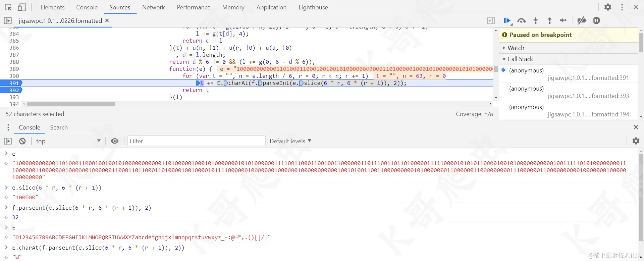
Task: Close the DevTools panel
Action: click(x=636, y=7)
